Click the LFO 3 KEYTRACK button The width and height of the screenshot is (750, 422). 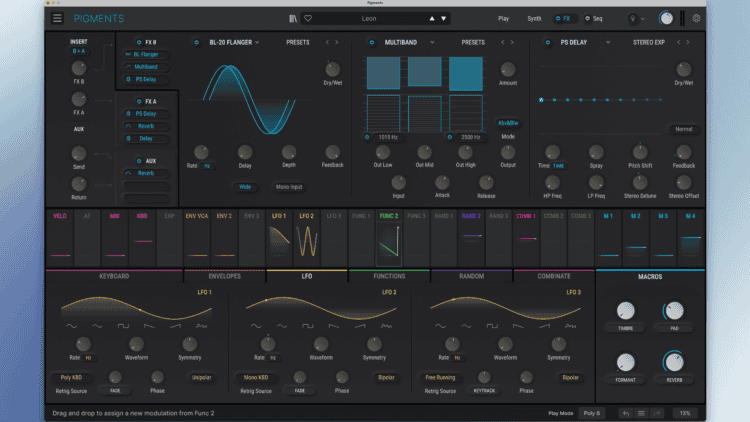484,391
